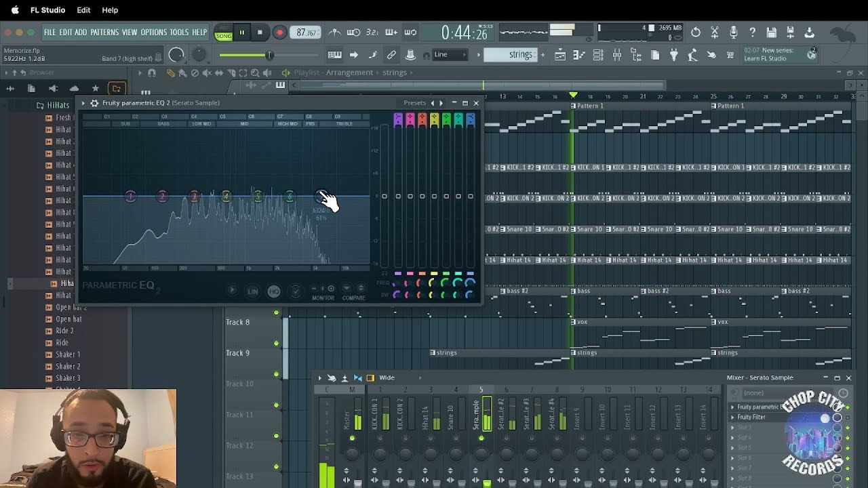Image resolution: width=868 pixels, height=488 pixels.
Task: Click the question mark help icon
Action: tap(752, 32)
